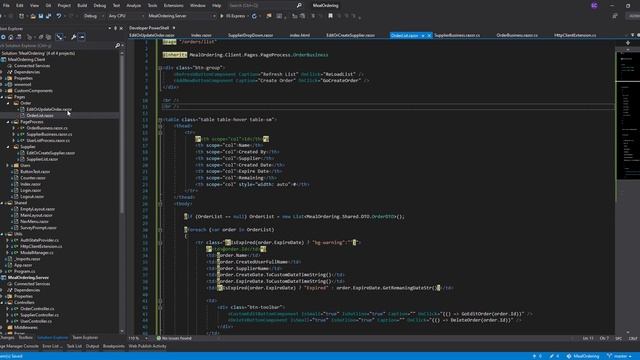This screenshot has width=640, height=360.
Task: Open the MealOrdering.Server startup project dropdown
Action: (x=181, y=16)
